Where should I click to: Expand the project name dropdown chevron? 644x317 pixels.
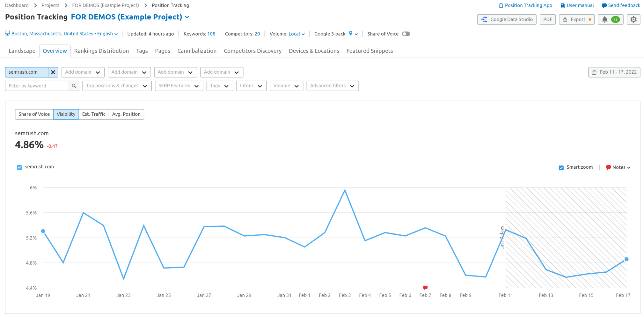pyautogui.click(x=187, y=17)
